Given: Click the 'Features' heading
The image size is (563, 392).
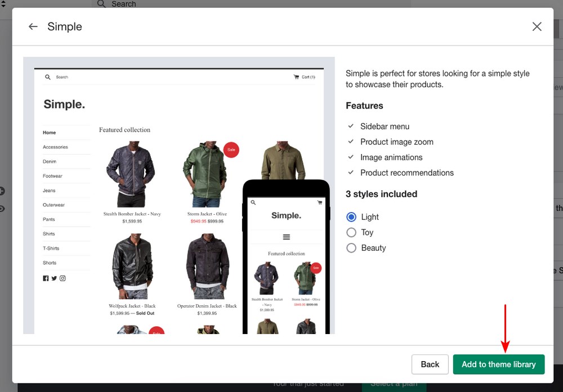Looking at the screenshot, I should point(364,106).
